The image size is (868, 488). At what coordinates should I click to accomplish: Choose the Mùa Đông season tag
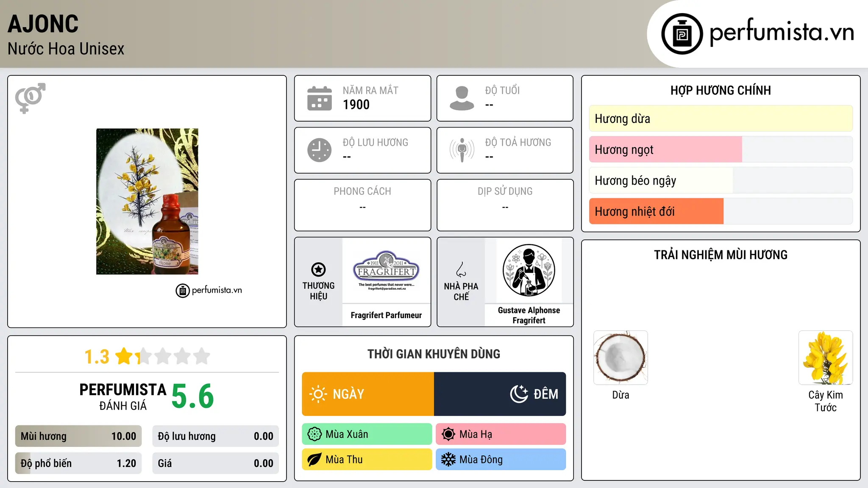pos(501,460)
